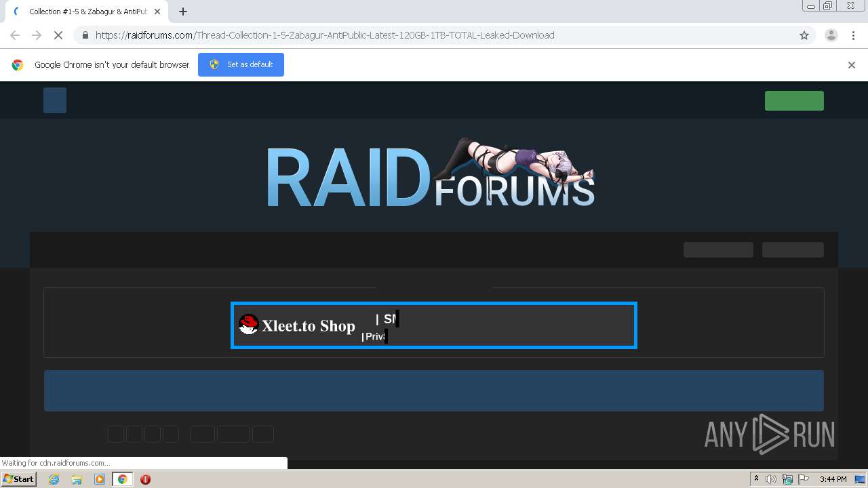Close the Collection #1-5 tab
The image size is (868, 488).
click(x=157, y=12)
